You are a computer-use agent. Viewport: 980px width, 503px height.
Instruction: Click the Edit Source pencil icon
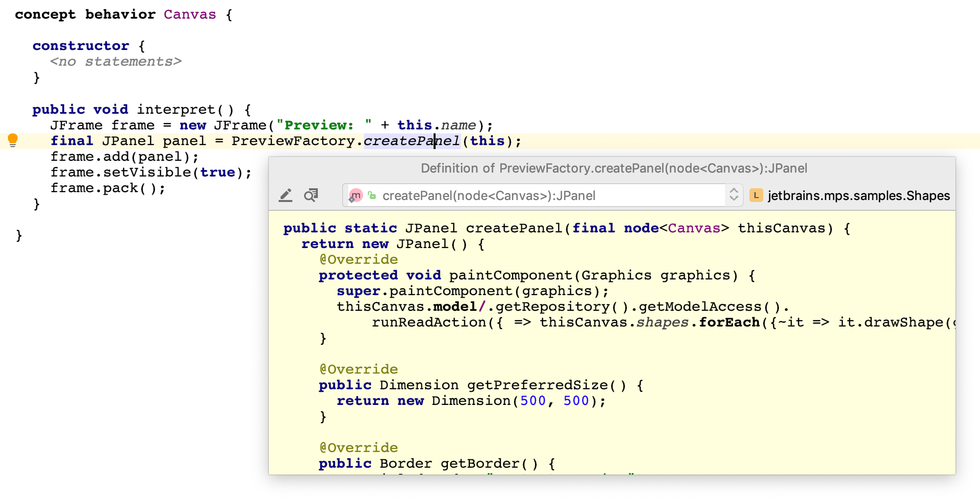coord(285,196)
